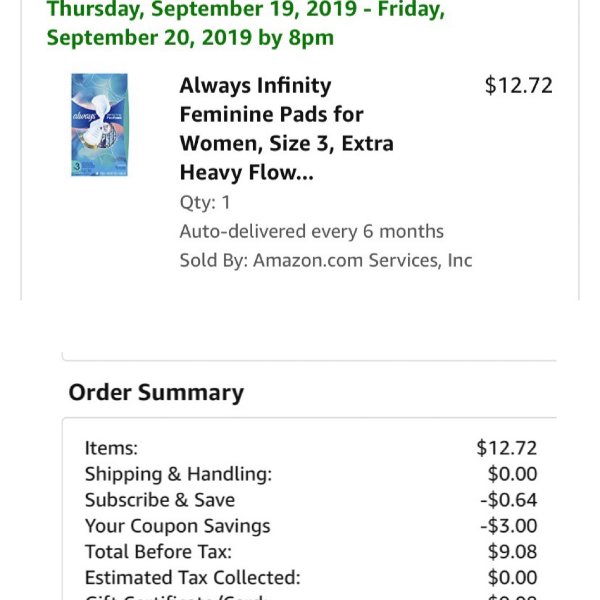Select the Subscribe & Save label
This screenshot has height=600, width=600.
pos(160,500)
